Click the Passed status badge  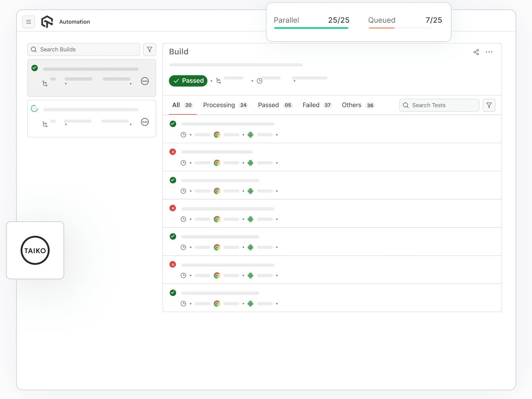188,81
